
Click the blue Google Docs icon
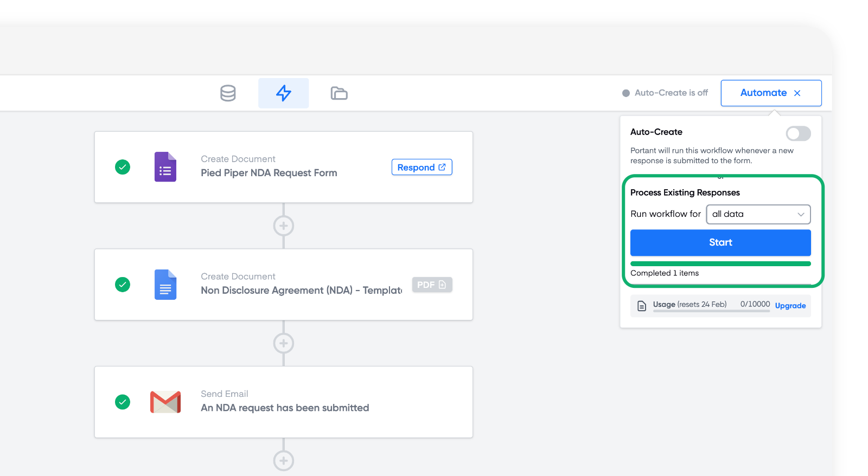pos(165,285)
